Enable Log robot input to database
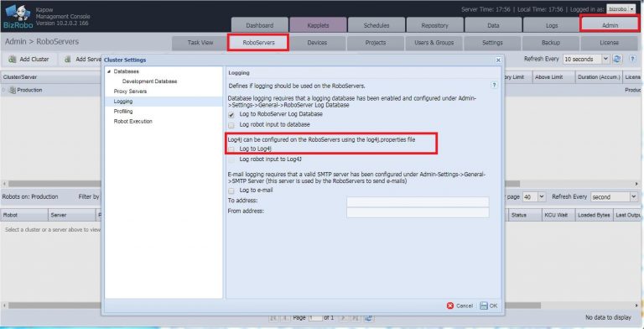The image size is (644, 329). 231,125
